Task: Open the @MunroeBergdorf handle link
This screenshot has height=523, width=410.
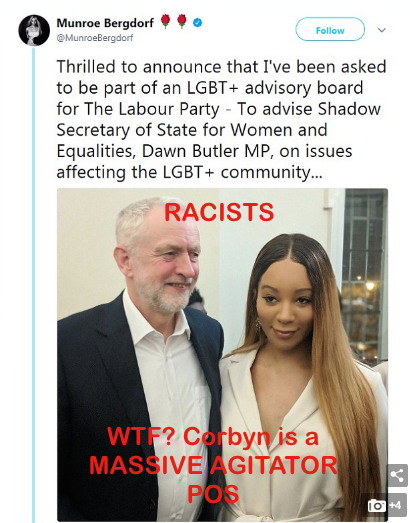Action: tap(95, 38)
